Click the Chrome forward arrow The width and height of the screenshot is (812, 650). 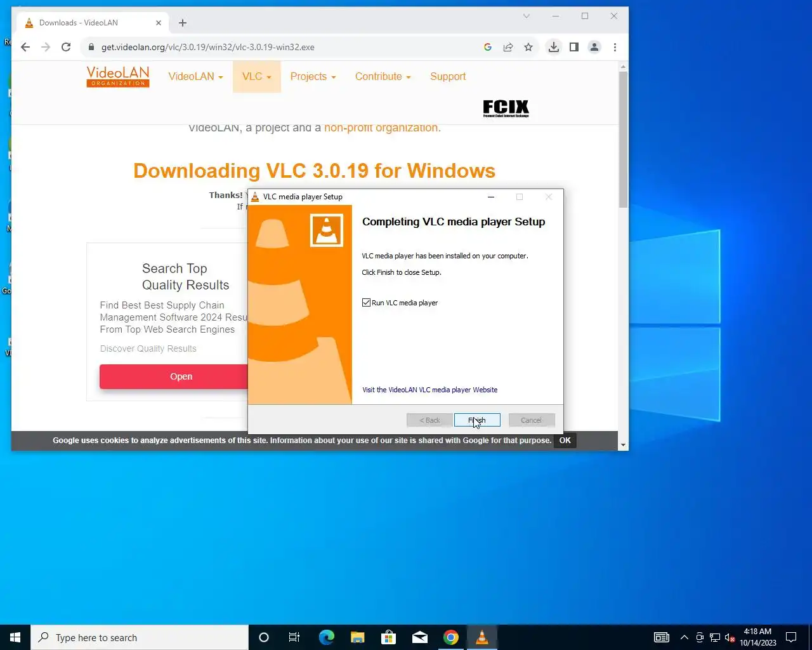click(46, 47)
